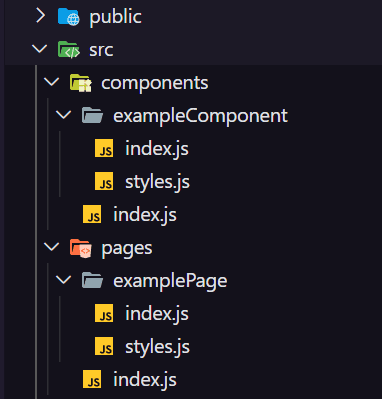Image resolution: width=382 pixels, height=399 pixels.
Task: Select the public folder label
Action: pyautogui.click(x=115, y=17)
